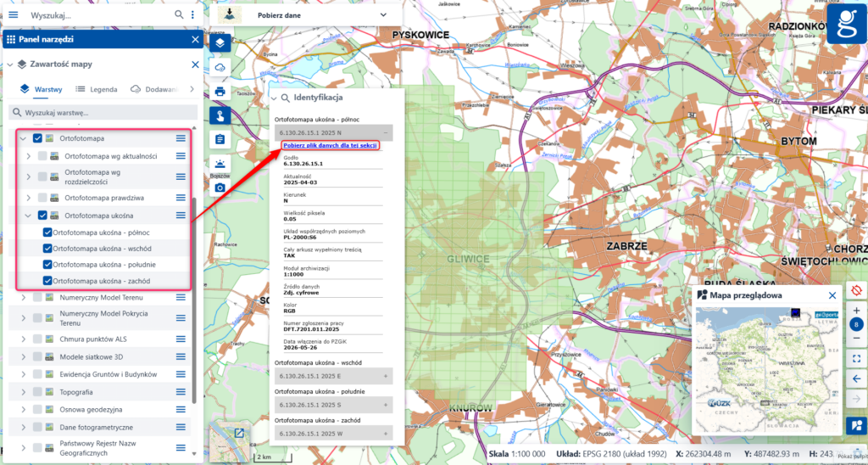868x465 pixels.
Task: Click the search magnifier icon in top bar
Action: click(x=179, y=15)
